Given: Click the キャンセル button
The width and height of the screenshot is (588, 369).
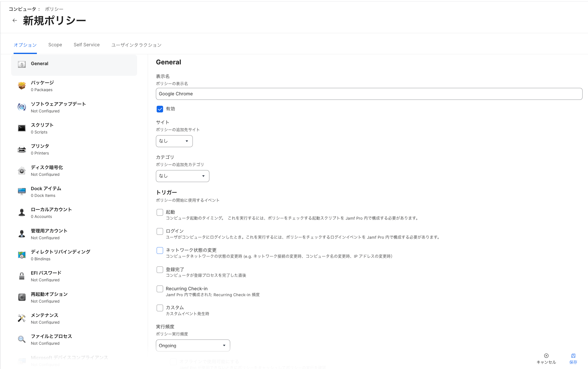Looking at the screenshot, I should [546, 359].
